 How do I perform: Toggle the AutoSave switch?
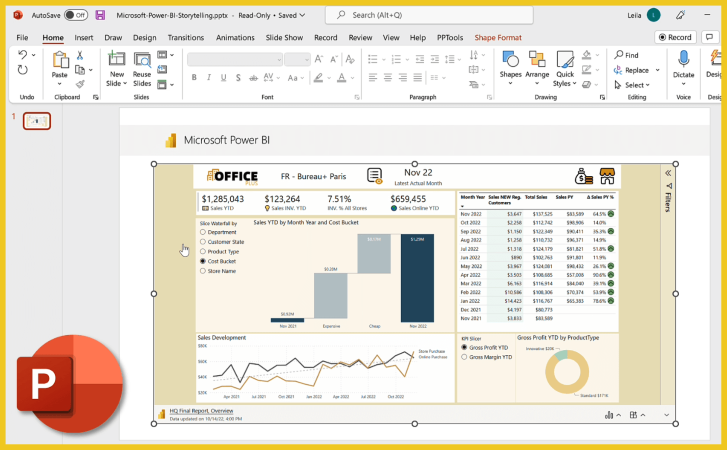[75, 15]
